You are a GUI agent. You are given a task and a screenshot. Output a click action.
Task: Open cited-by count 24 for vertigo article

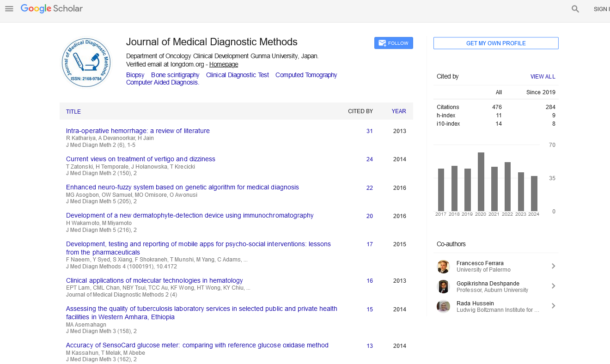[x=369, y=159]
